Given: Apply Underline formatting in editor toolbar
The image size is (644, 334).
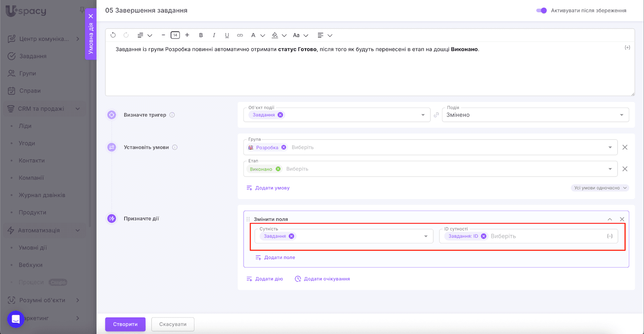Looking at the screenshot, I should [x=227, y=35].
